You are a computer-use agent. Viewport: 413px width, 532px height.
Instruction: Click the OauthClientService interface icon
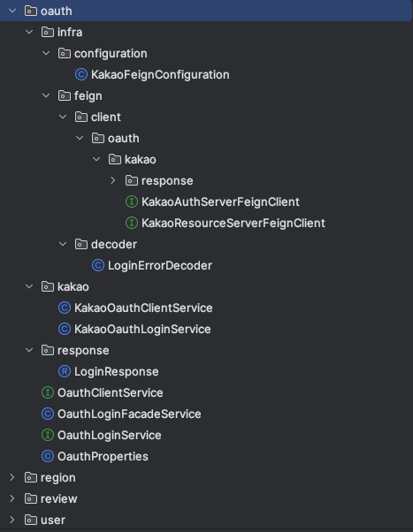[x=48, y=392]
